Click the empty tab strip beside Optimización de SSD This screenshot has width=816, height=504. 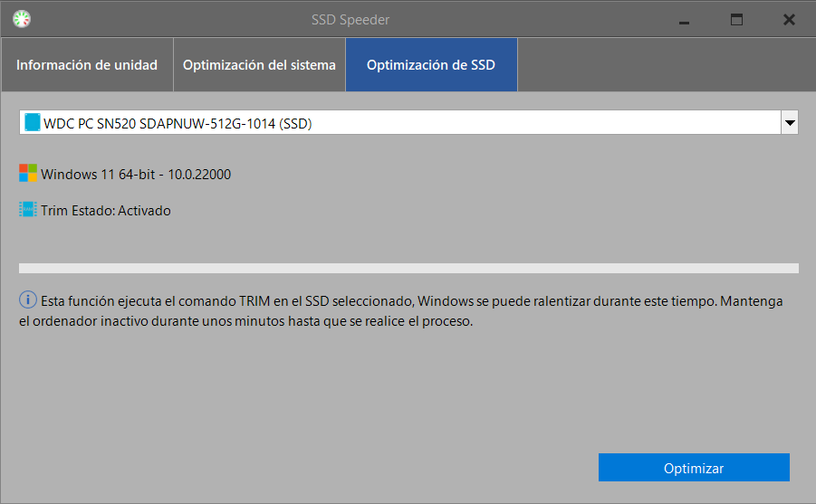click(x=666, y=65)
